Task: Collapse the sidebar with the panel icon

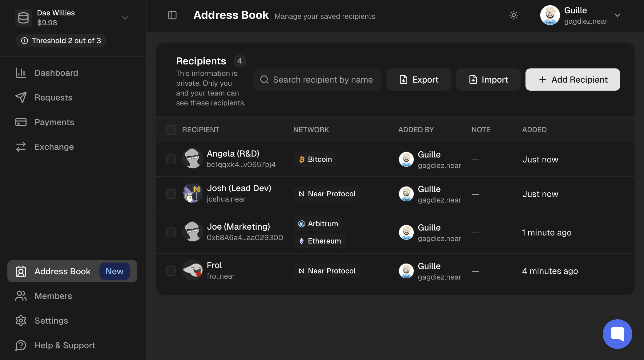Action: click(x=172, y=15)
